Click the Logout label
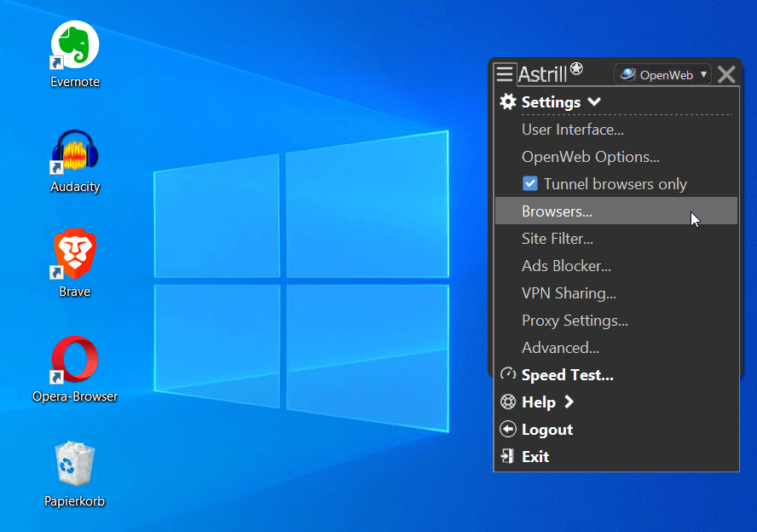757x532 pixels. click(x=547, y=430)
